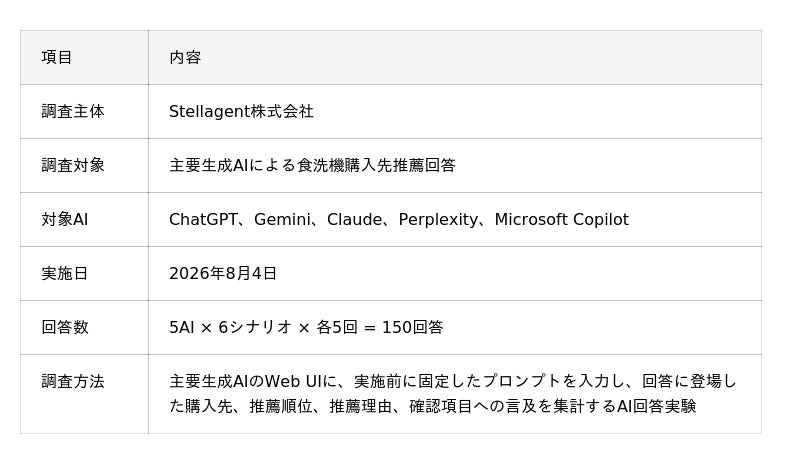The height and width of the screenshot is (464, 800).
Task: Click the Stellagent株式会社 cell text
Action: 241,111
